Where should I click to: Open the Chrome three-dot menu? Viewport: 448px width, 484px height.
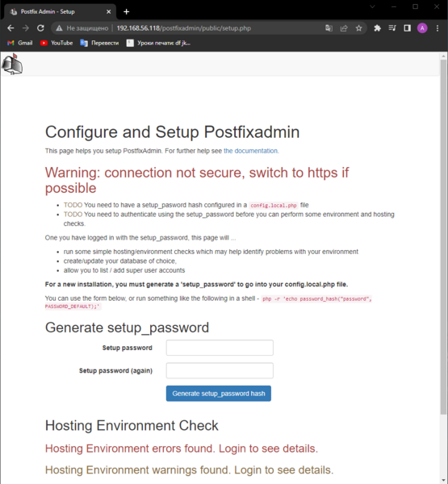pyautogui.click(x=438, y=28)
